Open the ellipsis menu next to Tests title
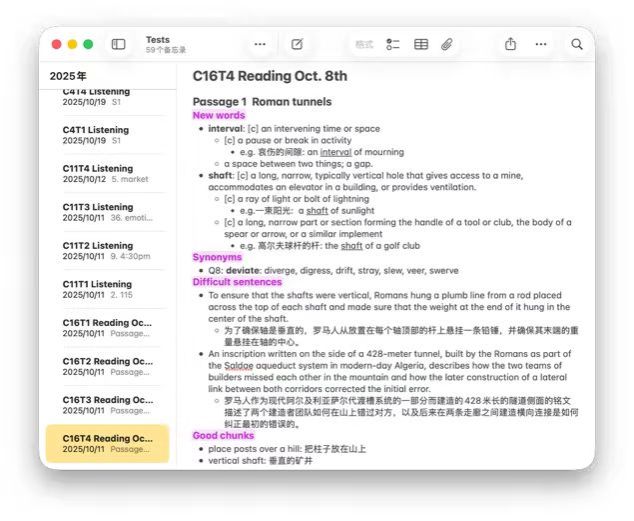 260,45
